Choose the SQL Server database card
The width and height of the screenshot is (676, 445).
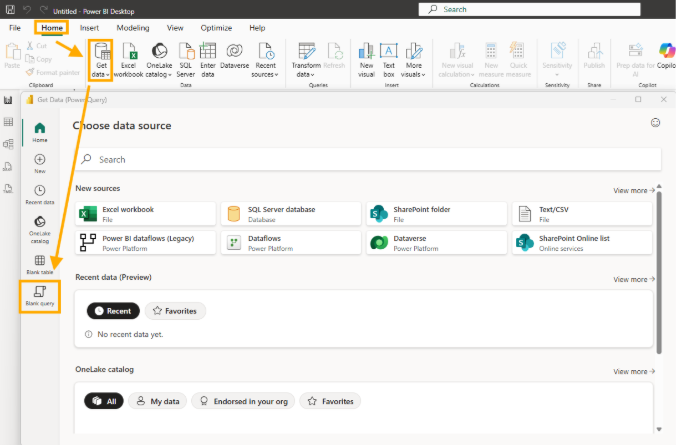[x=291, y=214]
